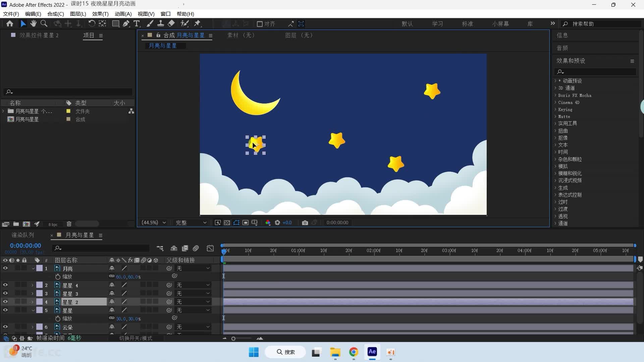This screenshot has height=362, width=644.
Task: Select the Hand tool
Action: 33,23
